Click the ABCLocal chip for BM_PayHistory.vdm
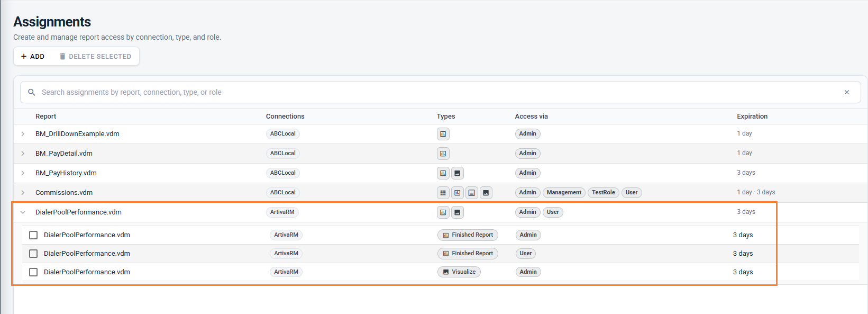This screenshot has height=314, width=868. (283, 173)
